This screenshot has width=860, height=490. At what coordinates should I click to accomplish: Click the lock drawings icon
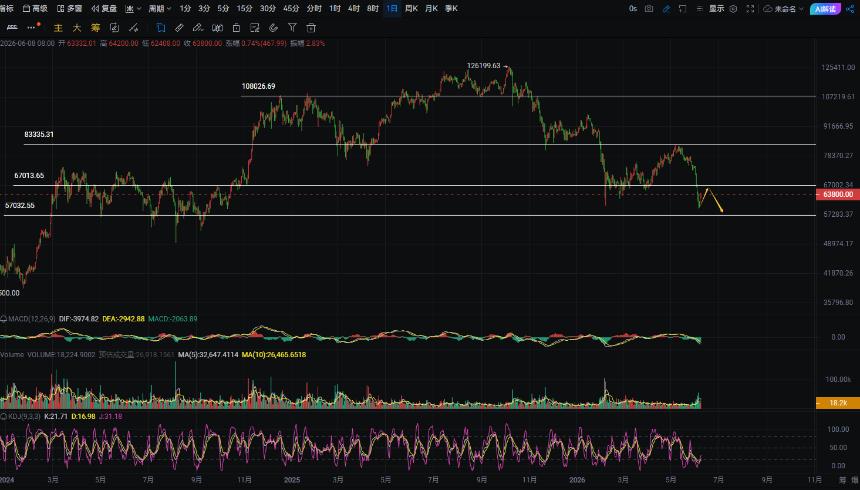(236, 27)
